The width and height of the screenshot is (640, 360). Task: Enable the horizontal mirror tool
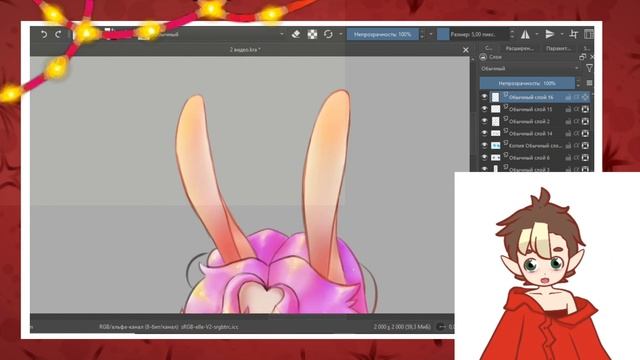pos(525,34)
